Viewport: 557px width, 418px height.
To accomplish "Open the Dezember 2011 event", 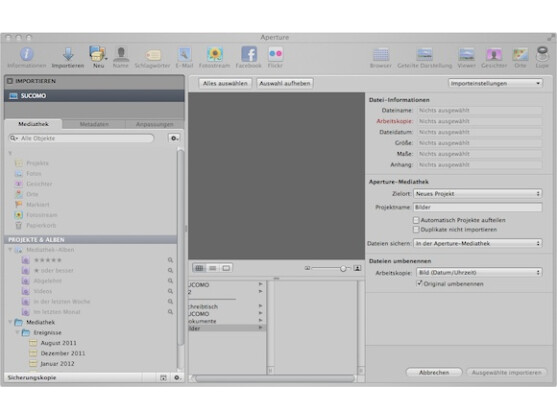I will pos(63,353).
